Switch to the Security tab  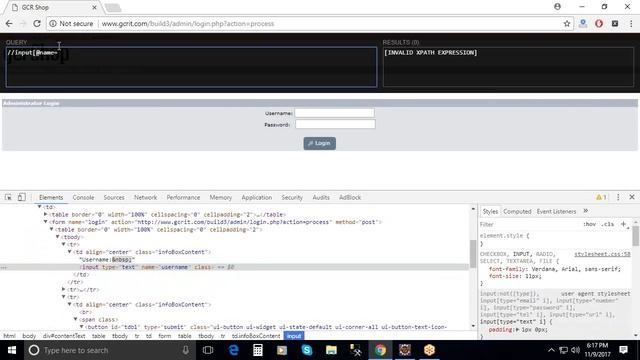pos(292,197)
